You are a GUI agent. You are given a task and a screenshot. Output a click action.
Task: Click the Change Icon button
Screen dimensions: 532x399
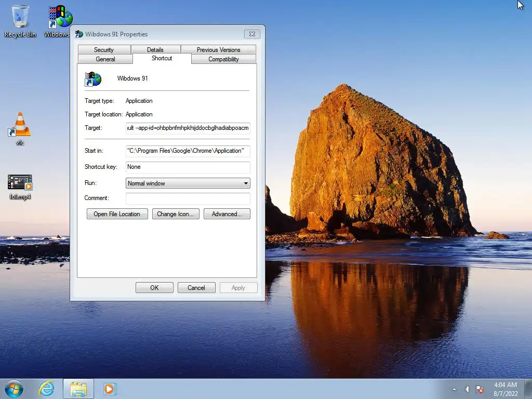click(176, 214)
